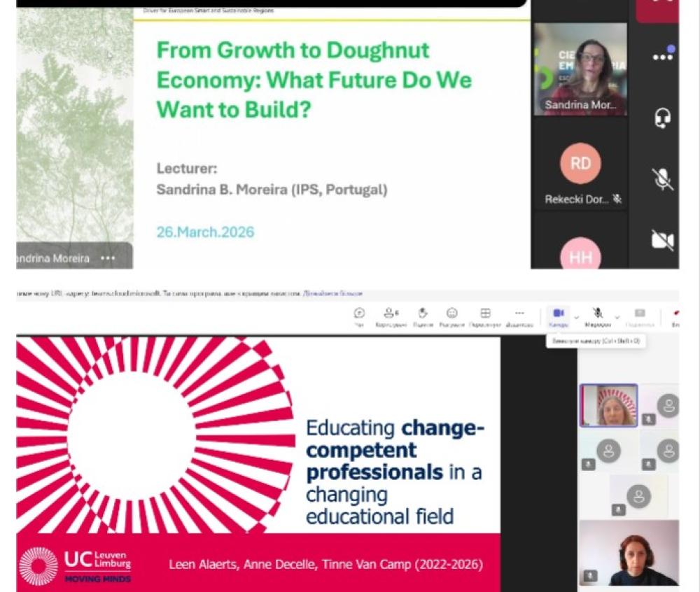
Task: Click the headset audio icon in dark sidebar
Action: [x=661, y=119]
